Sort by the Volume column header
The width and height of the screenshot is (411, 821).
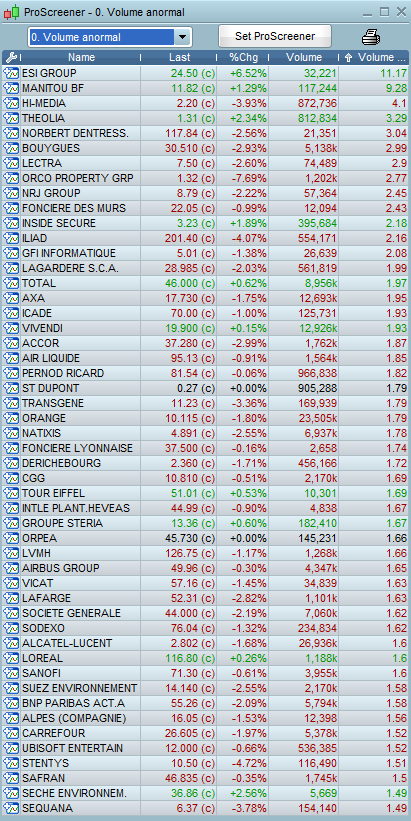[x=304, y=58]
